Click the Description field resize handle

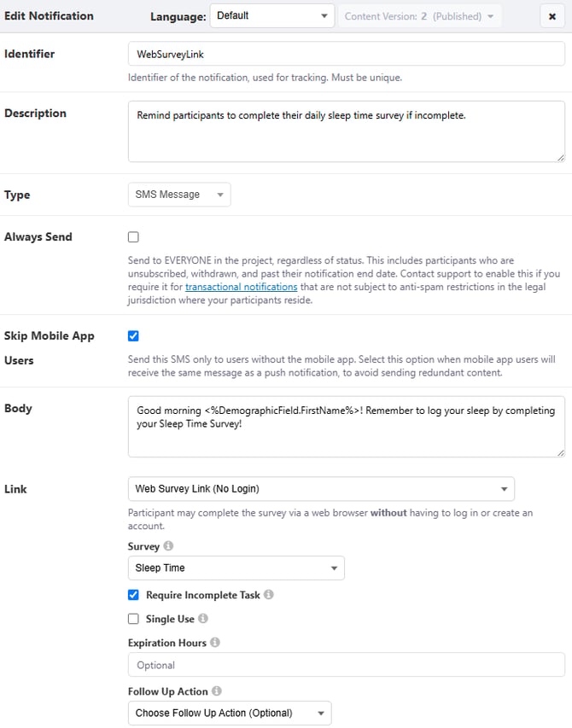coord(561,158)
